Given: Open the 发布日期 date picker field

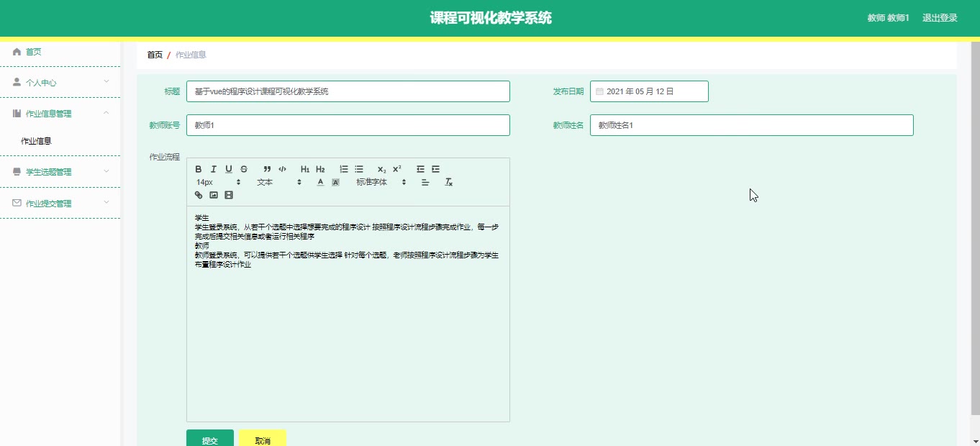Looking at the screenshot, I should click(648, 91).
